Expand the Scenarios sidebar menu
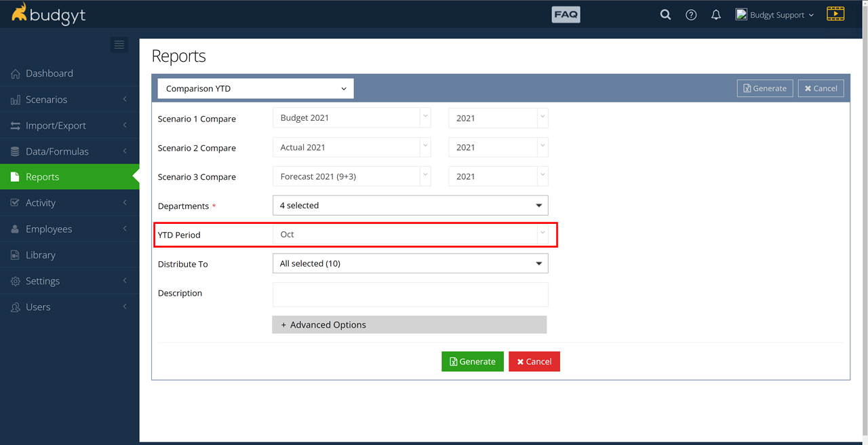Image resolution: width=868 pixels, height=445 pixels. tap(46, 100)
